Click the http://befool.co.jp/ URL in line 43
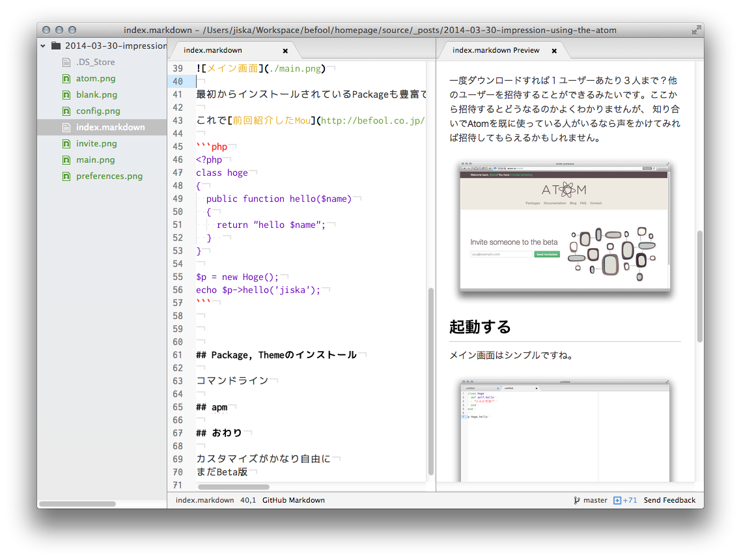Screen dimensions: 741x560 point(372,120)
